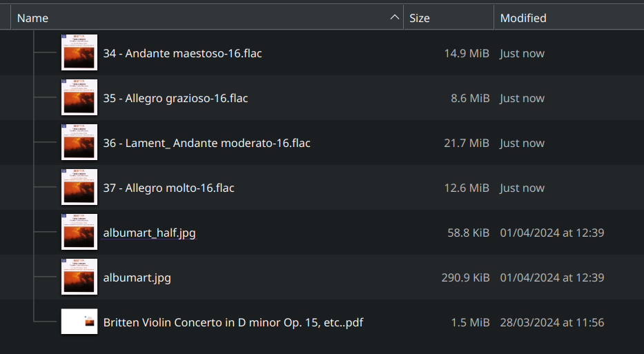Click the thumbnail icon of track 35
This screenshot has width=644, height=354.
[x=79, y=97]
